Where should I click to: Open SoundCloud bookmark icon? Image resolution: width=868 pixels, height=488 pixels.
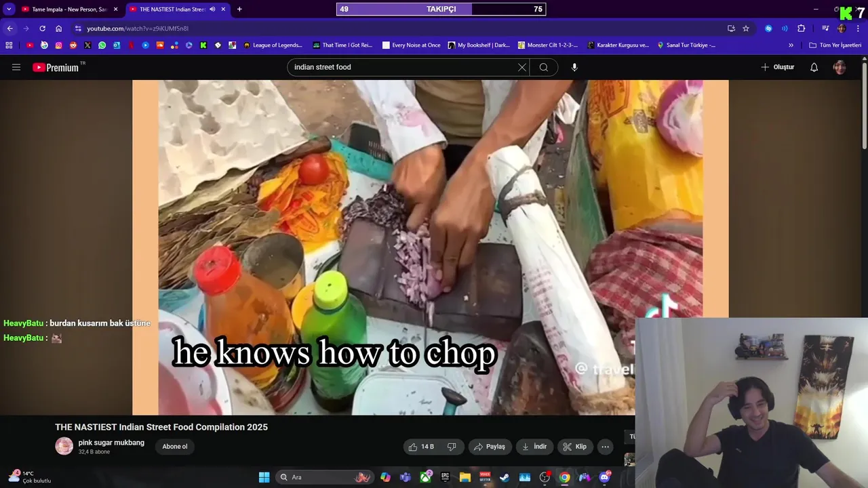(x=160, y=45)
